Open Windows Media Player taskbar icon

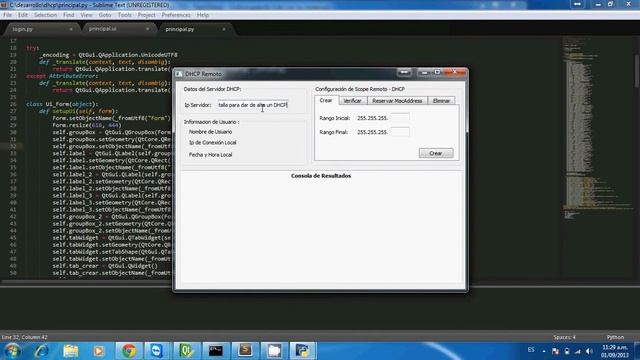click(x=99, y=351)
